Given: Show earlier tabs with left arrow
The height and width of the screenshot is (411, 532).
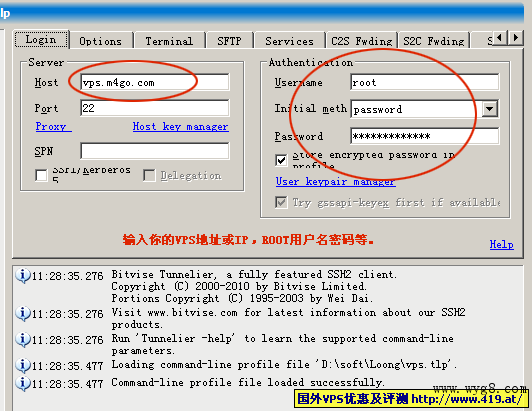Looking at the screenshot, I should pyautogui.click(x=499, y=37).
